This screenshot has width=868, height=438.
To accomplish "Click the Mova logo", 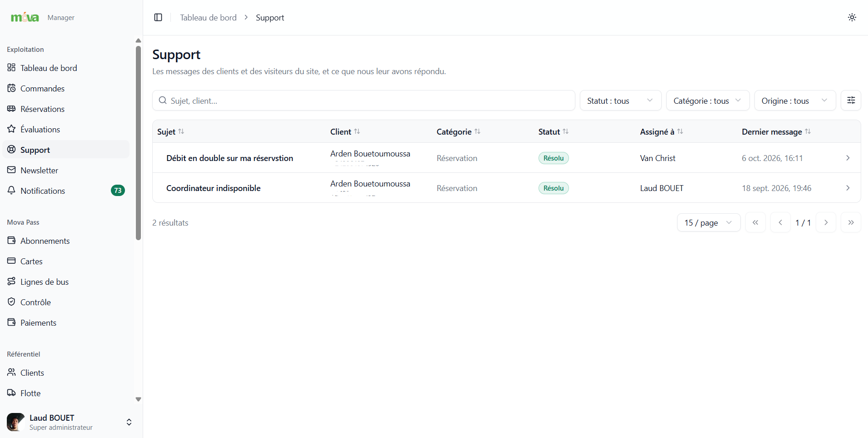I will tap(25, 17).
